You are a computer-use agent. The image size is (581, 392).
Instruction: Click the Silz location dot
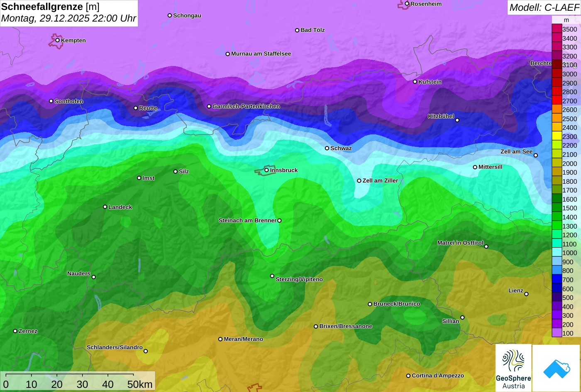pos(176,171)
